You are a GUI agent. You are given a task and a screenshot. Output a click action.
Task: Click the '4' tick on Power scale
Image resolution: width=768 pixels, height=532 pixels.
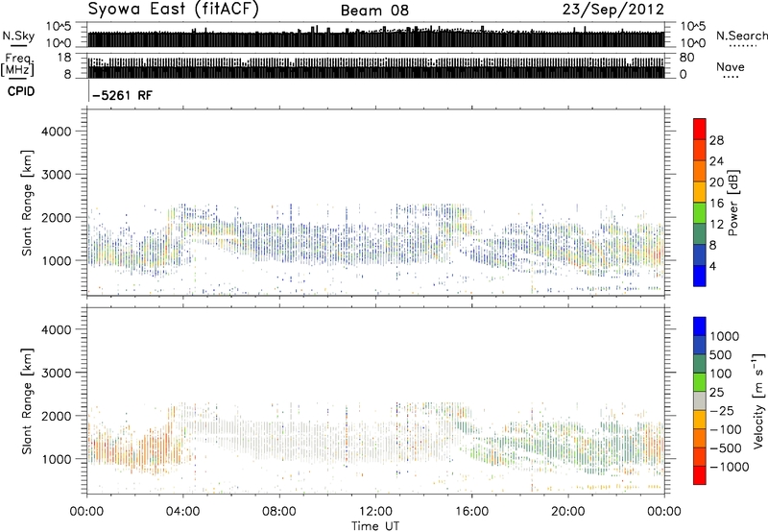pyautogui.click(x=712, y=266)
